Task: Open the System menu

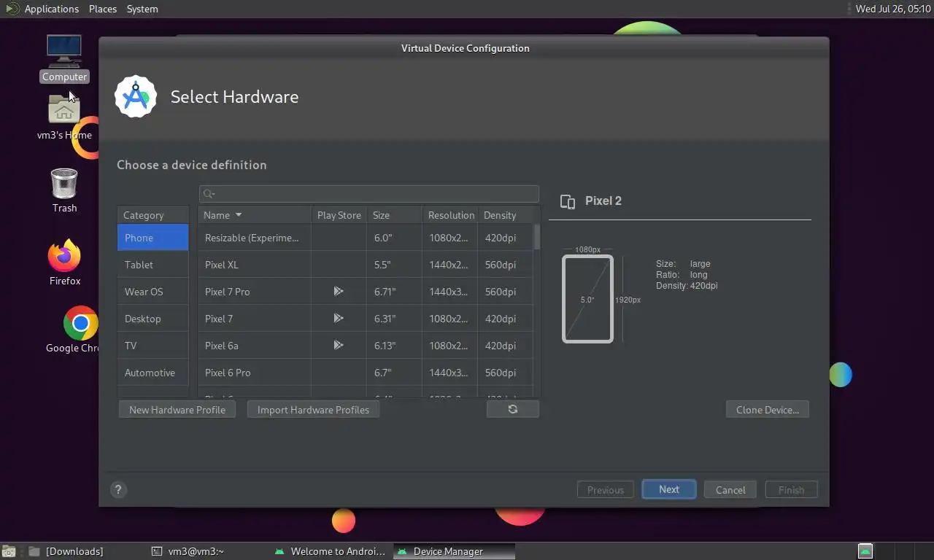Action: 142,9
